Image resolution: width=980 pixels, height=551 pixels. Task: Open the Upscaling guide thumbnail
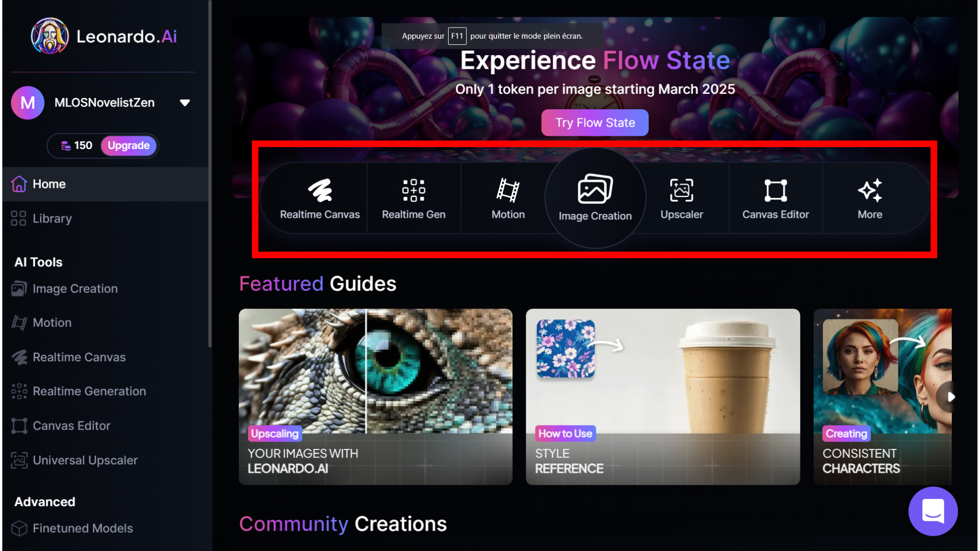[x=375, y=396]
